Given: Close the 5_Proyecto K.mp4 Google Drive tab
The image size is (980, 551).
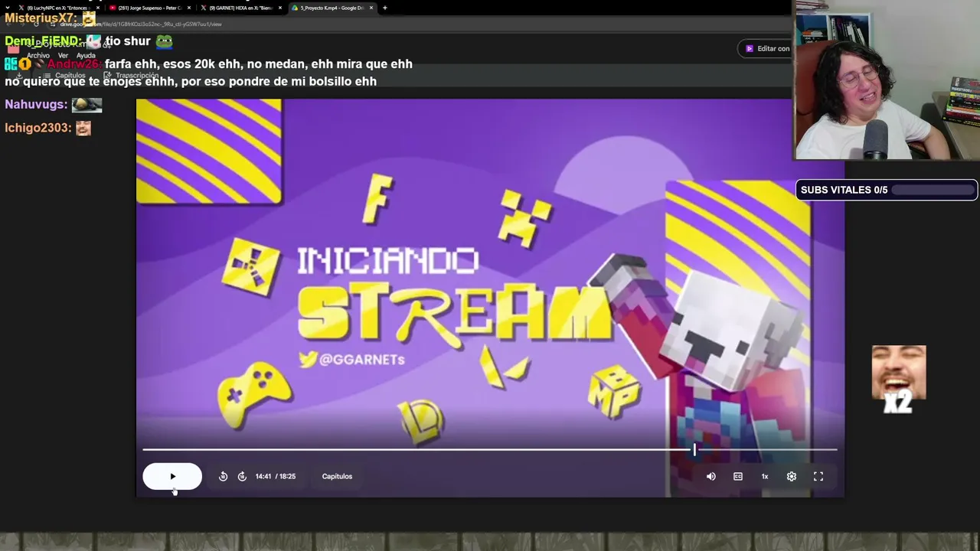Looking at the screenshot, I should [371, 8].
